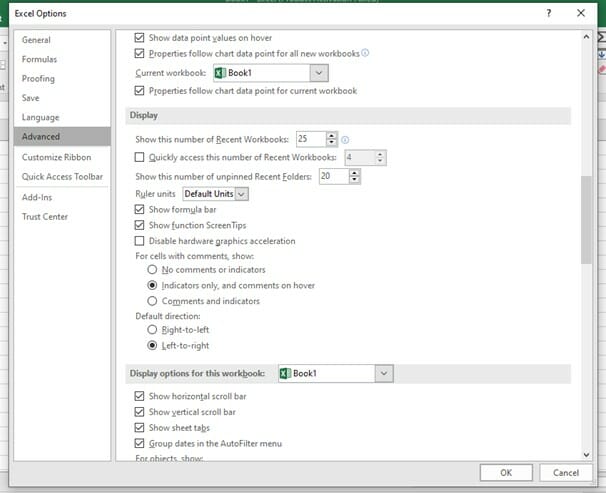Confirm settings with the OK button
The width and height of the screenshot is (606, 493).
pos(506,473)
